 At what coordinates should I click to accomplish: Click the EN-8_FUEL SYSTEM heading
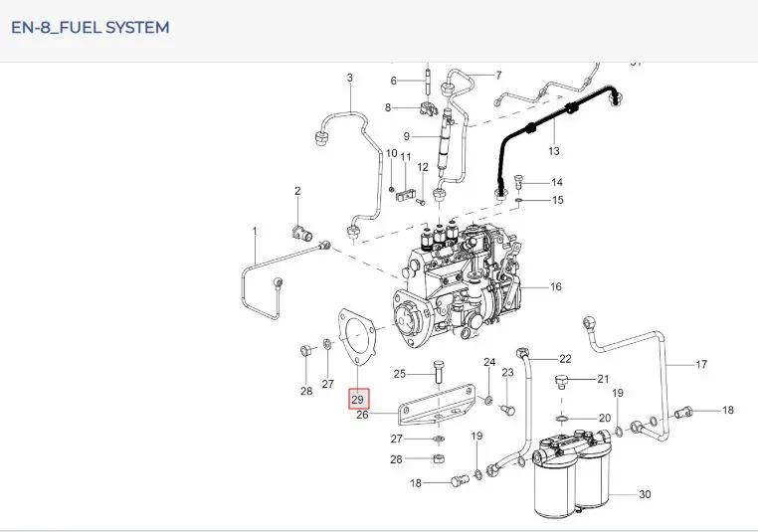tap(91, 28)
